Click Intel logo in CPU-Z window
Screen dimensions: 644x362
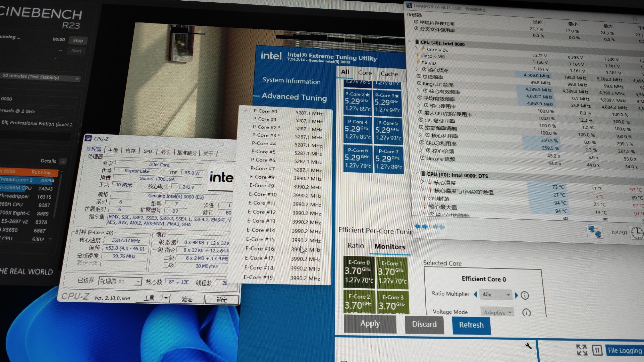[221, 177]
